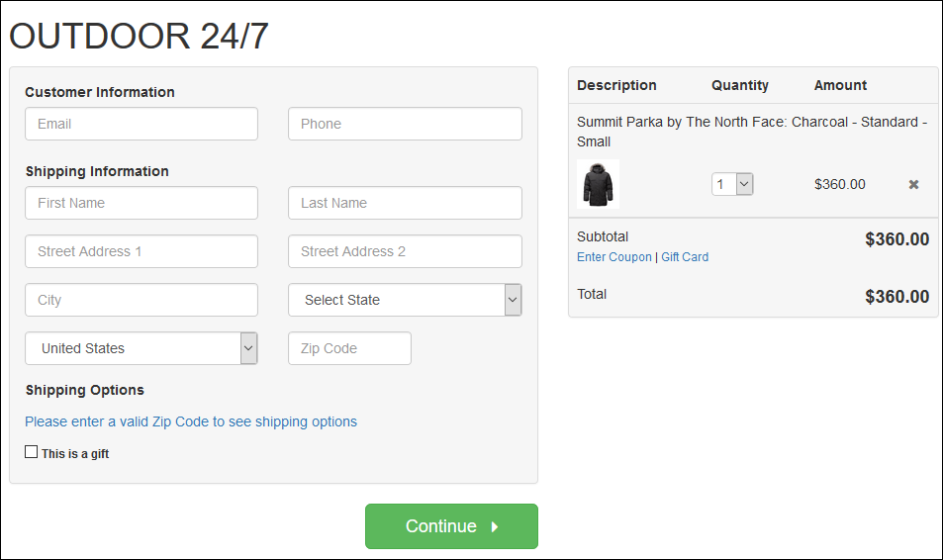The width and height of the screenshot is (943, 560).
Task: Select the City input field
Action: (141, 300)
